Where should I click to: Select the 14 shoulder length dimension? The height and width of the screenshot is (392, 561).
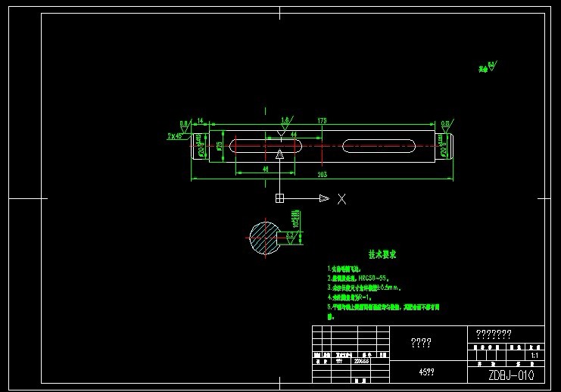201,121
